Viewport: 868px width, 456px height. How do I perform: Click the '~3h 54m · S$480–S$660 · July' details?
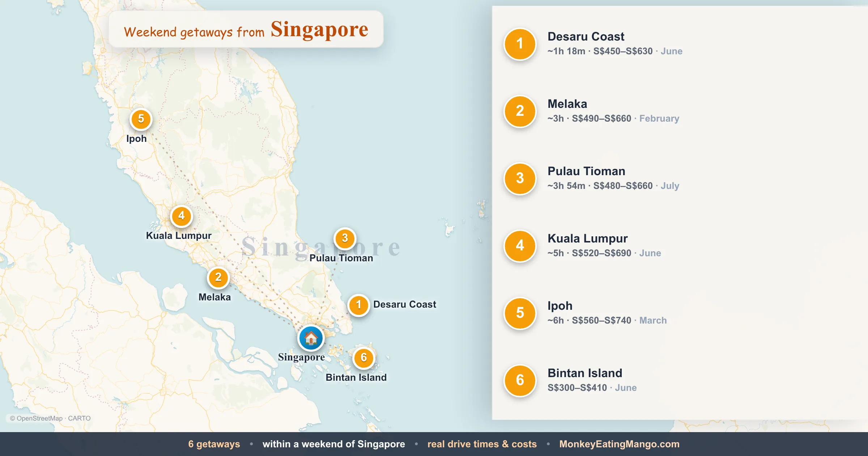tap(613, 186)
